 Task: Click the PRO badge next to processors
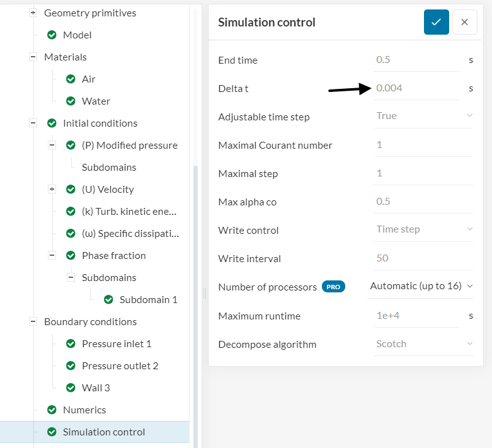(333, 287)
